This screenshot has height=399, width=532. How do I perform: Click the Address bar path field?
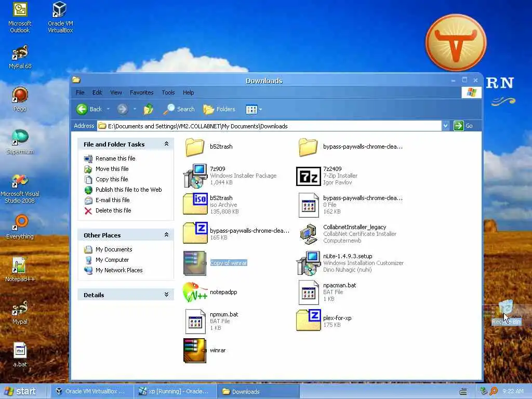270,126
